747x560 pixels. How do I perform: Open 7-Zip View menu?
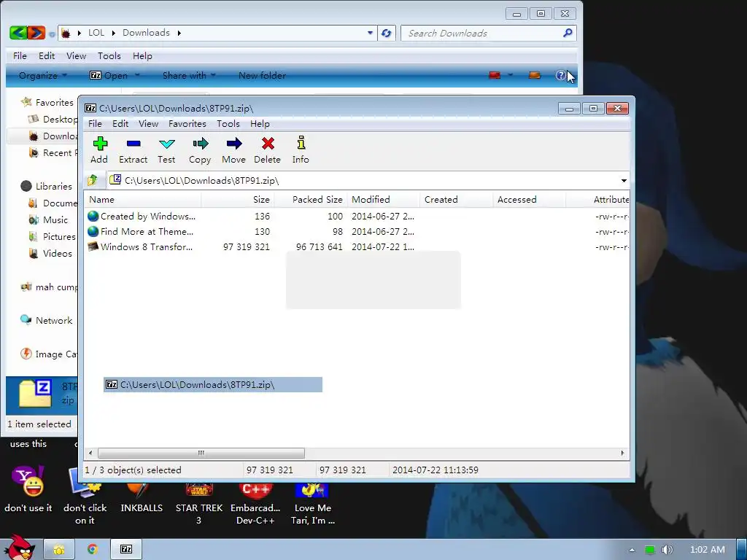[149, 124]
